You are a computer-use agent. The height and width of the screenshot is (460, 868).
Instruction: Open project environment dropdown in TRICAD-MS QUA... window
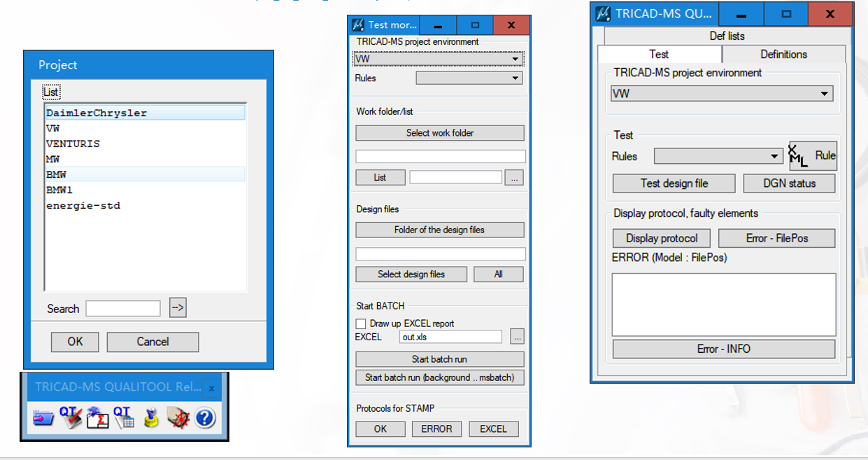coord(722,93)
